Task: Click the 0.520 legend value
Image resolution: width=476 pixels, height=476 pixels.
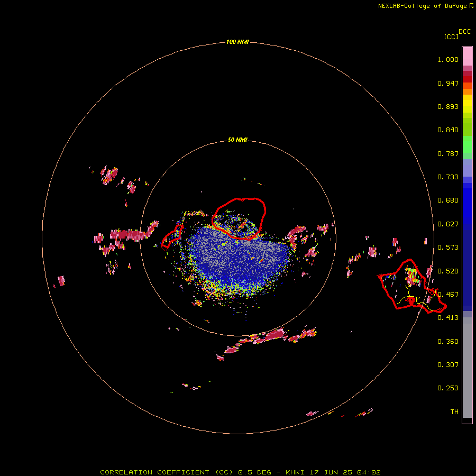Action: click(448, 271)
